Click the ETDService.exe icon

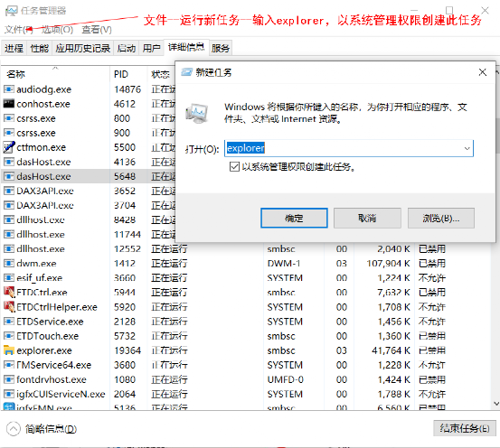[x=9, y=322]
